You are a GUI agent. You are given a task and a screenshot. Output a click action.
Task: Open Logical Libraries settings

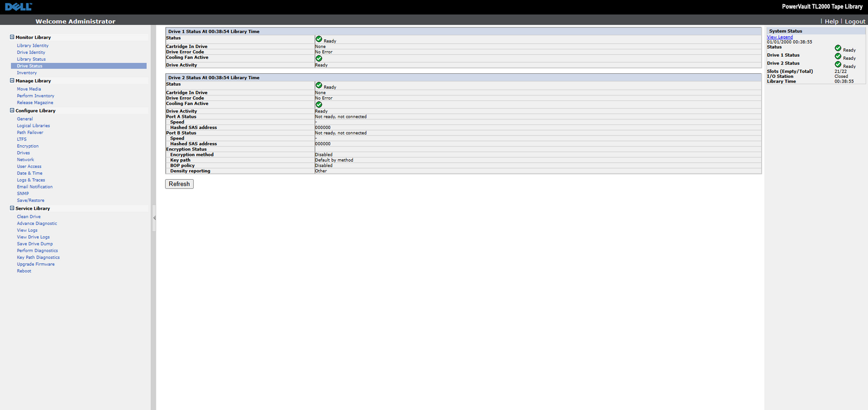pyautogui.click(x=33, y=126)
